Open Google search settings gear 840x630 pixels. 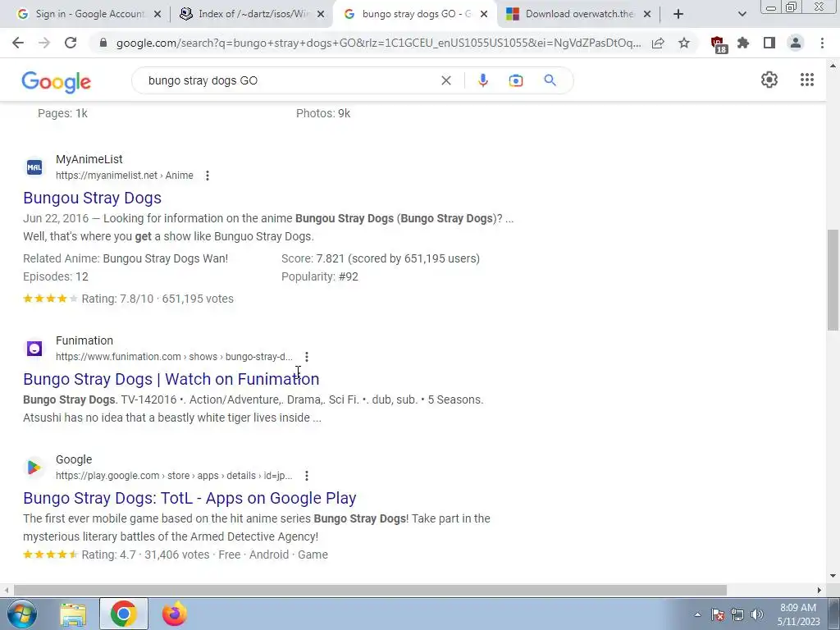pos(769,80)
